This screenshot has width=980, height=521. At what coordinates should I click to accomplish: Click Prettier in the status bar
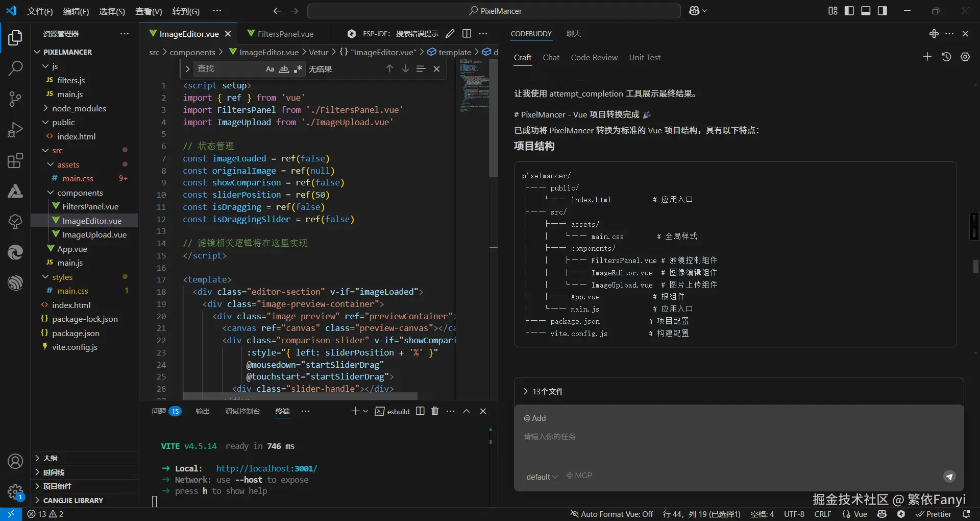point(934,514)
